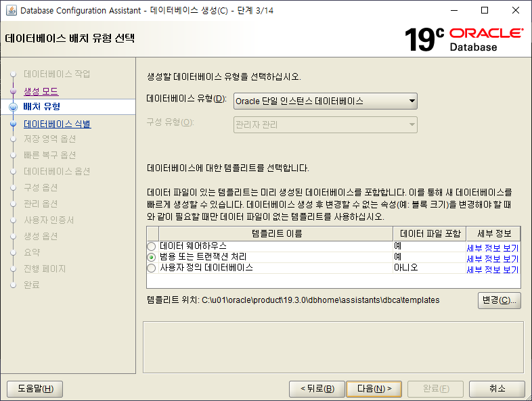Click 빠른 복구 옵션 step in sidebar
This screenshot has height=401, width=532.
click(50, 156)
